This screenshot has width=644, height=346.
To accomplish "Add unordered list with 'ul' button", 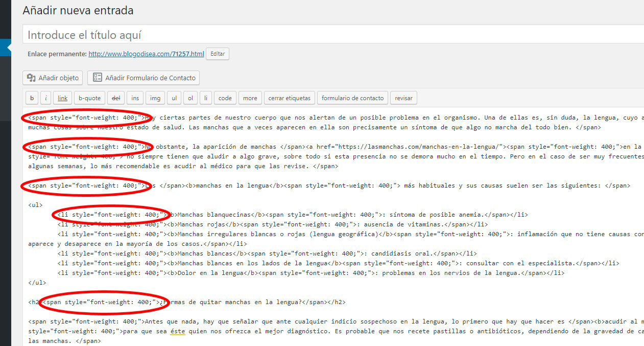I will [174, 98].
